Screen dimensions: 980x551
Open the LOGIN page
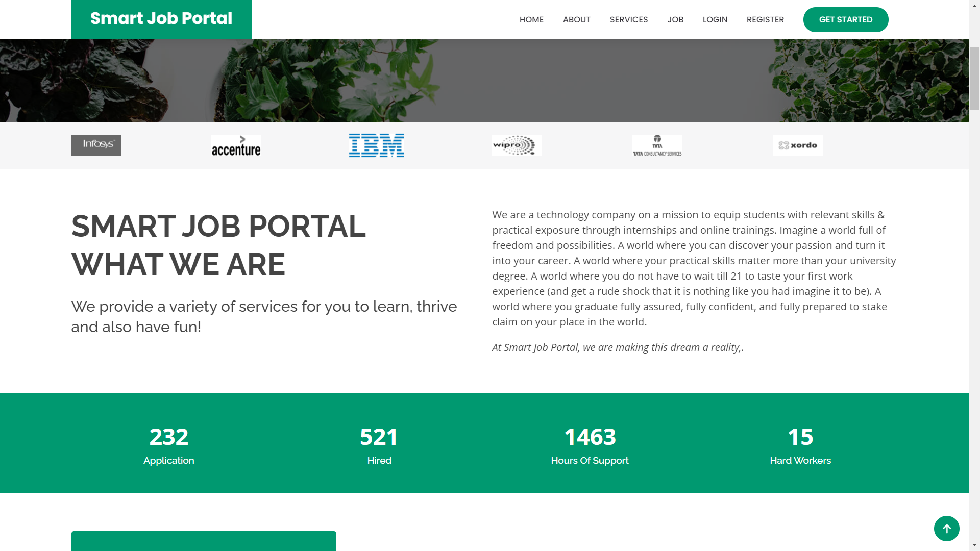point(715,19)
